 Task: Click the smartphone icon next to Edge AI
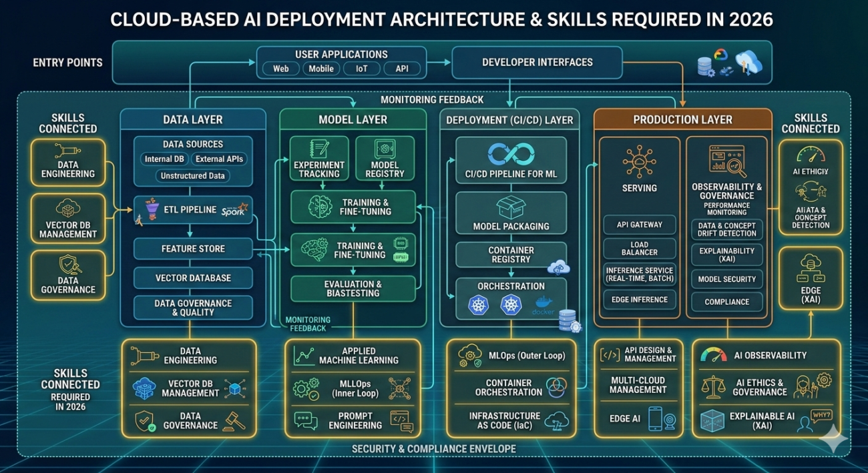click(655, 418)
